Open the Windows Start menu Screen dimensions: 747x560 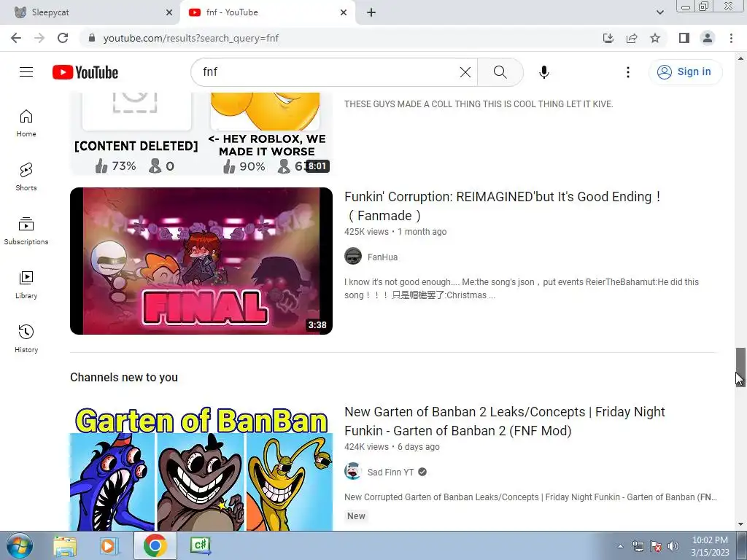coord(19,545)
